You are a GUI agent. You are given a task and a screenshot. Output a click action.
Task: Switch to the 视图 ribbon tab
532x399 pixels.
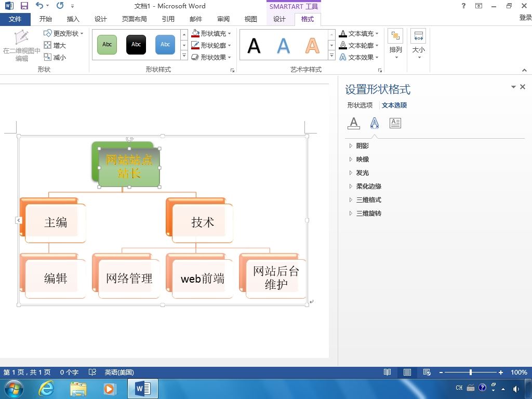tap(251, 19)
